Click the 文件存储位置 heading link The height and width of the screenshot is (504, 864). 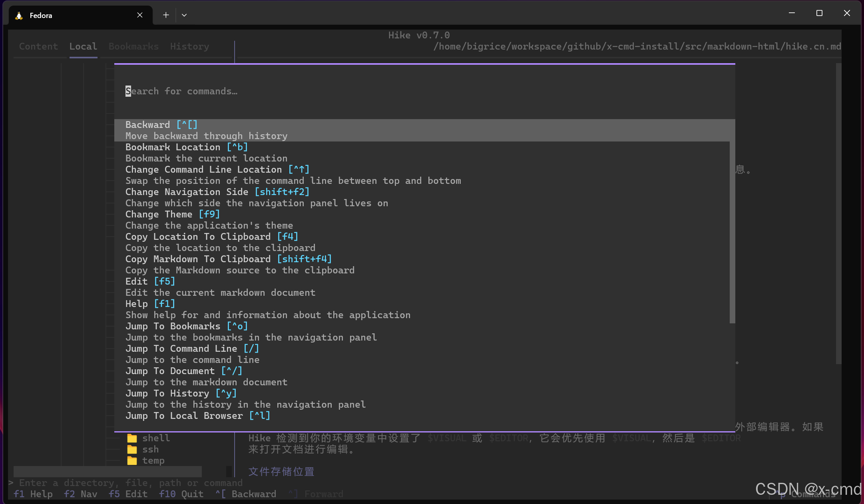pyautogui.click(x=281, y=472)
